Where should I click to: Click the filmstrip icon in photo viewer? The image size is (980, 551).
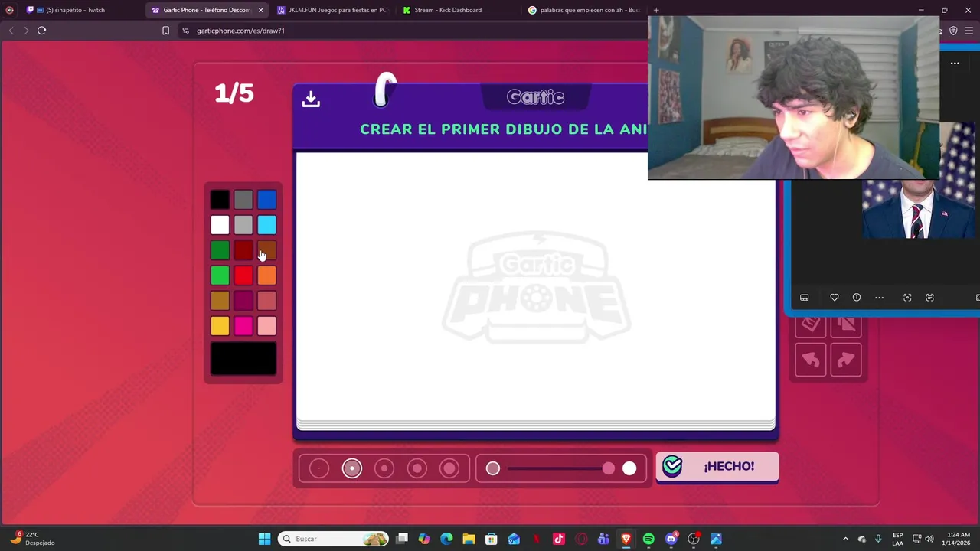point(804,298)
